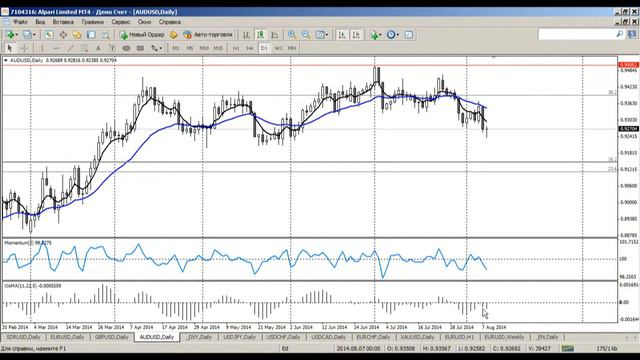Select the Fibonacci retracement tool
The height and width of the screenshot is (360, 640).
click(84, 48)
